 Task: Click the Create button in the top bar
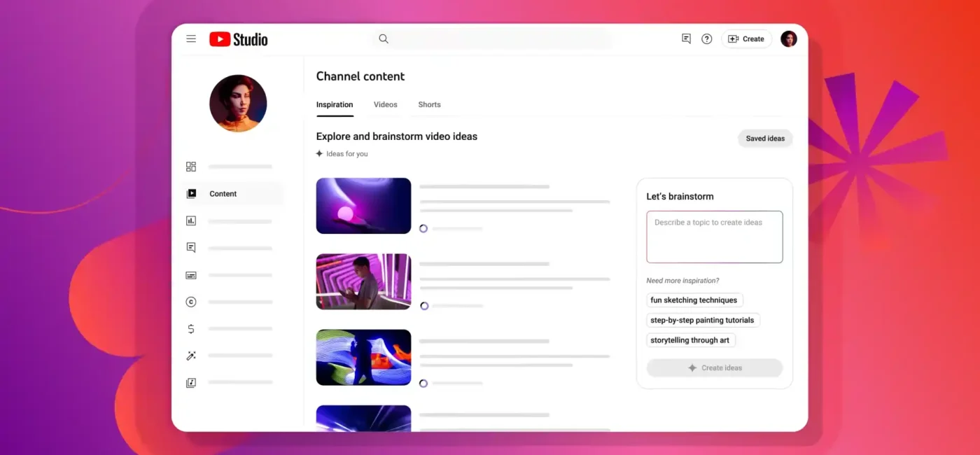746,38
